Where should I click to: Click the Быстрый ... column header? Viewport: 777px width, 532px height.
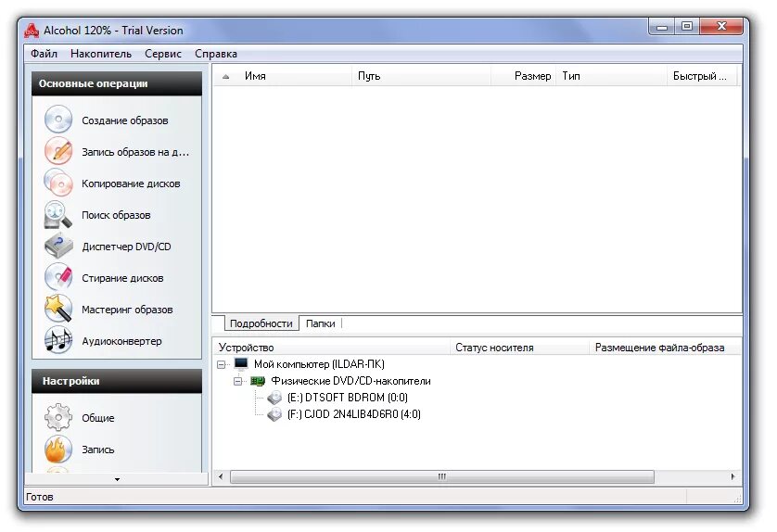(702, 76)
